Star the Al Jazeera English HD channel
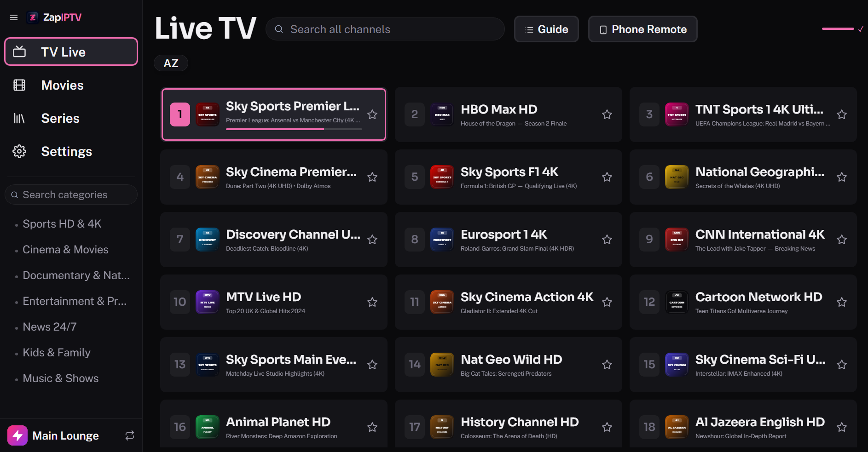Viewport: 868px width, 452px height. 842,427
